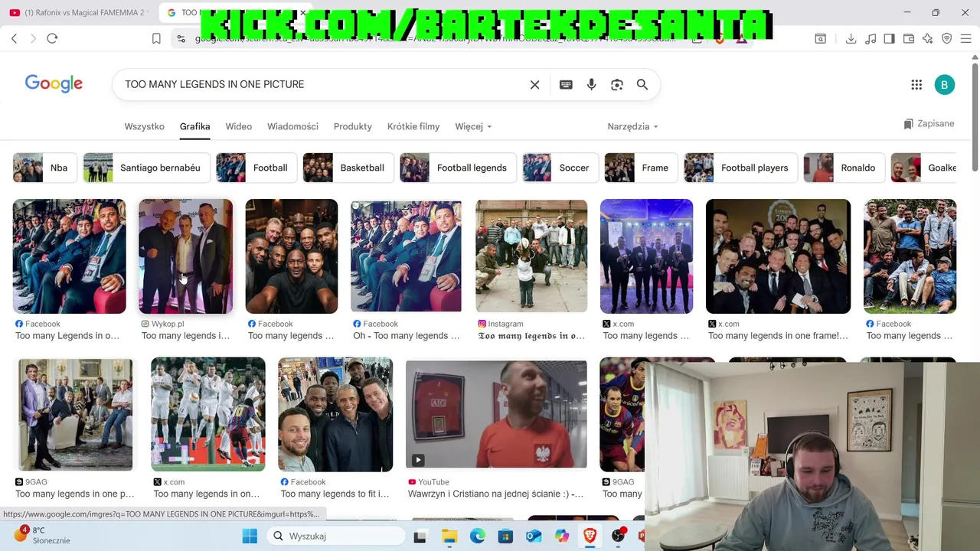Submit the search with the magnifier icon
Viewport: 980px width, 551px height.
tap(642, 85)
